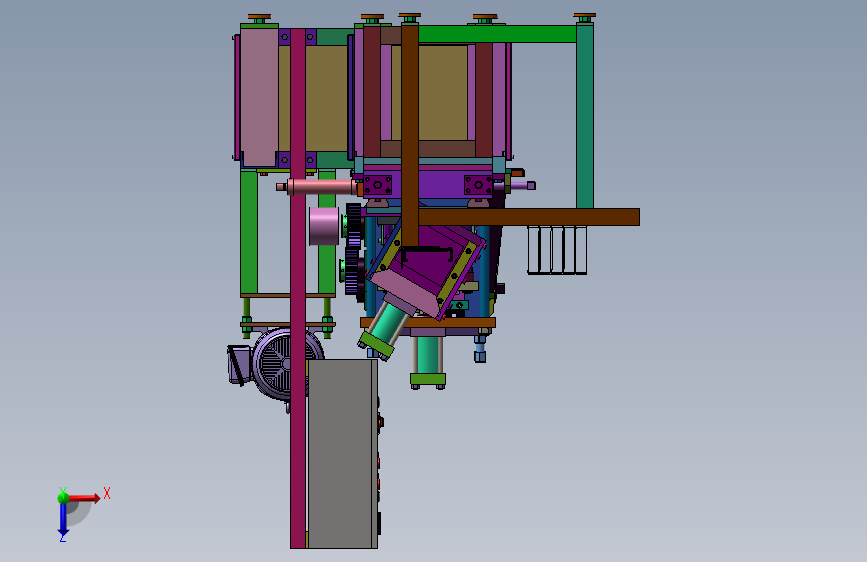Select the black spur gear pair

[354, 249]
